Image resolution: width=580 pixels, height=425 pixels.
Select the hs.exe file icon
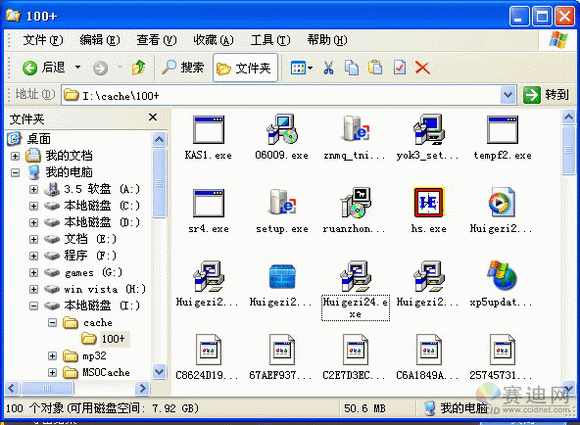click(x=429, y=202)
